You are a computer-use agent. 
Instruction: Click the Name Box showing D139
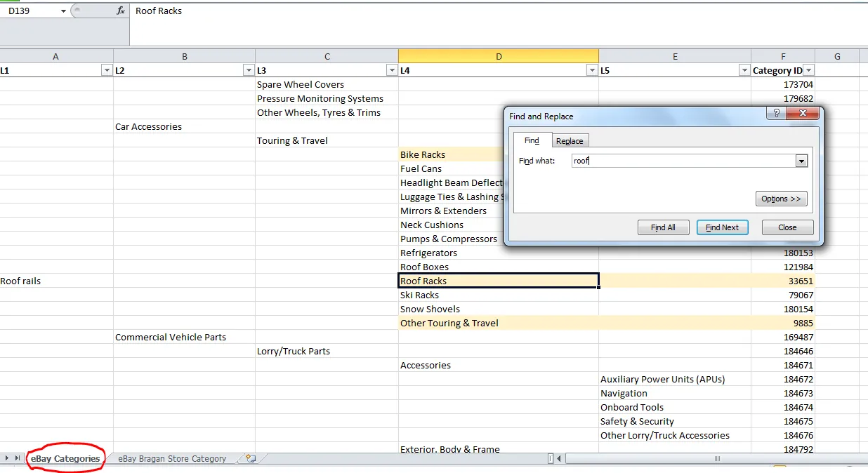tap(29, 11)
